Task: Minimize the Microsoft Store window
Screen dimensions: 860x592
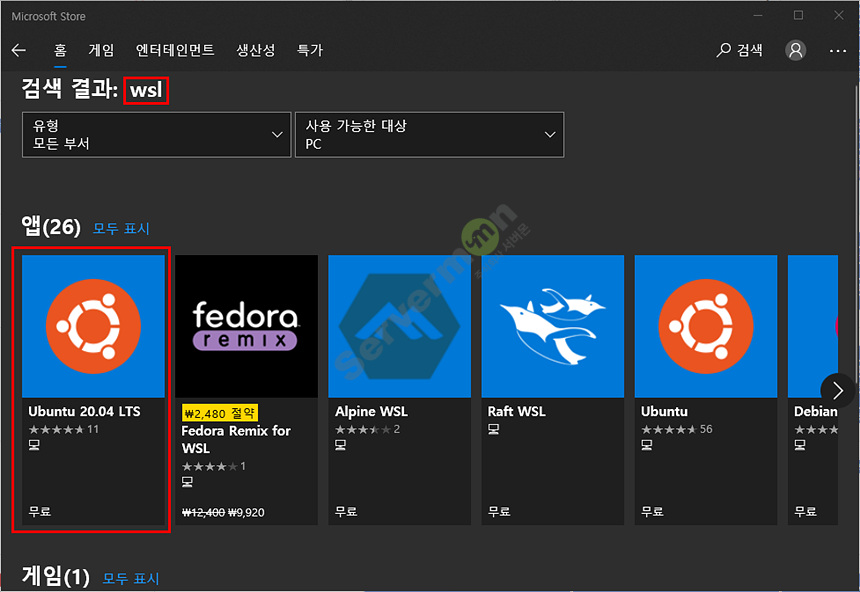Action: pyautogui.click(x=758, y=15)
